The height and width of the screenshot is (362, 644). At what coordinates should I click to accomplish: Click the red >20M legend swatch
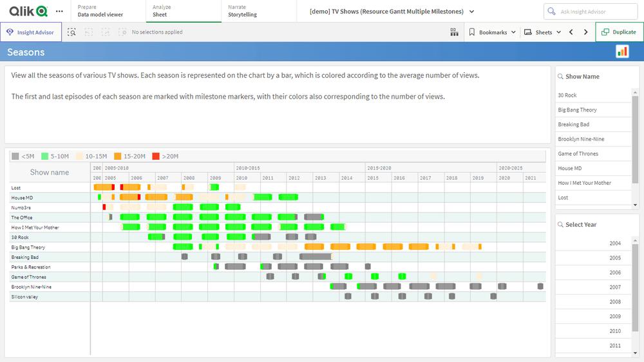[x=156, y=156]
